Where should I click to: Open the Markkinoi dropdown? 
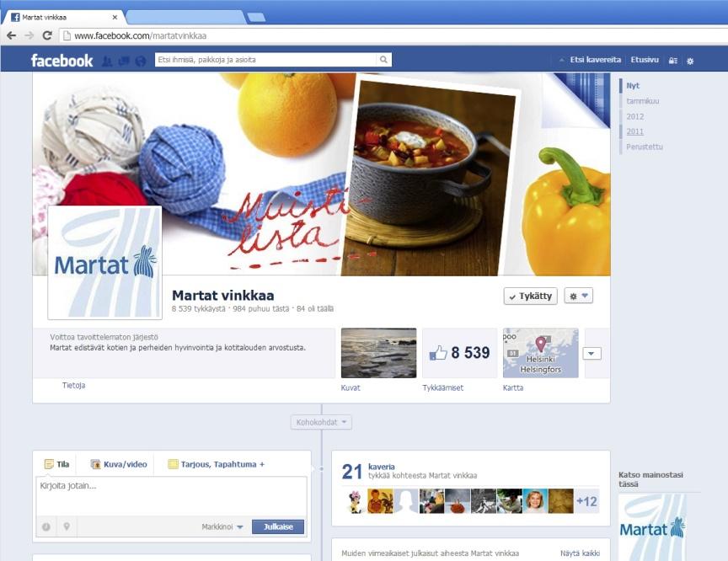coord(222,526)
